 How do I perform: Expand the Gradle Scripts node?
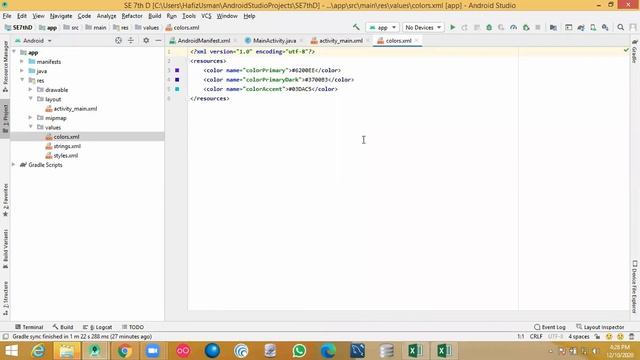pyautogui.click(x=14, y=164)
